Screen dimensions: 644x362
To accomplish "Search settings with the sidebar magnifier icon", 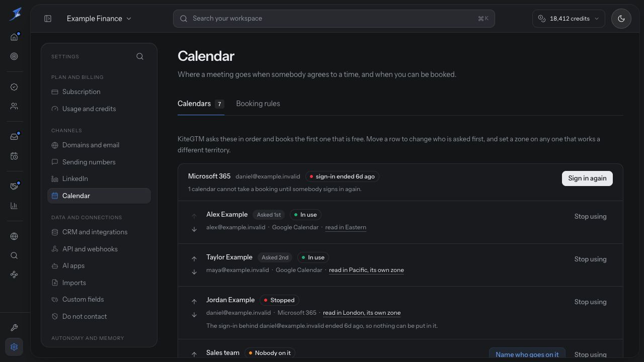I will (x=140, y=56).
